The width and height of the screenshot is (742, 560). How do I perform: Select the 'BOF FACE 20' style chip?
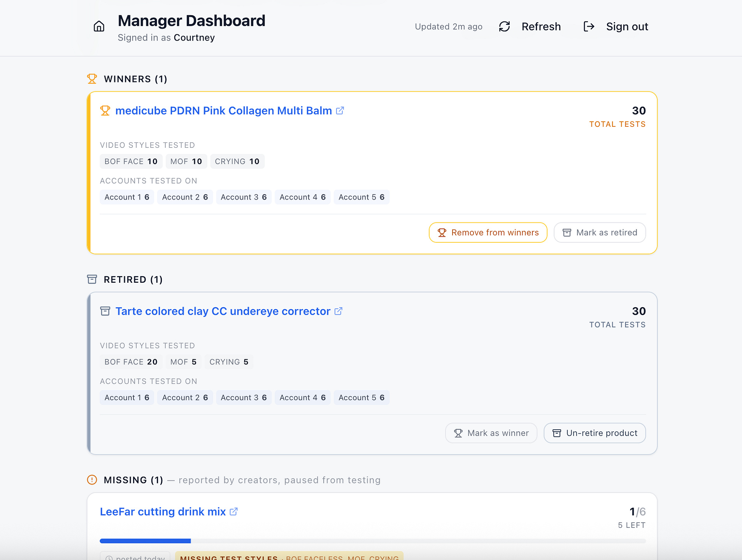click(x=131, y=362)
